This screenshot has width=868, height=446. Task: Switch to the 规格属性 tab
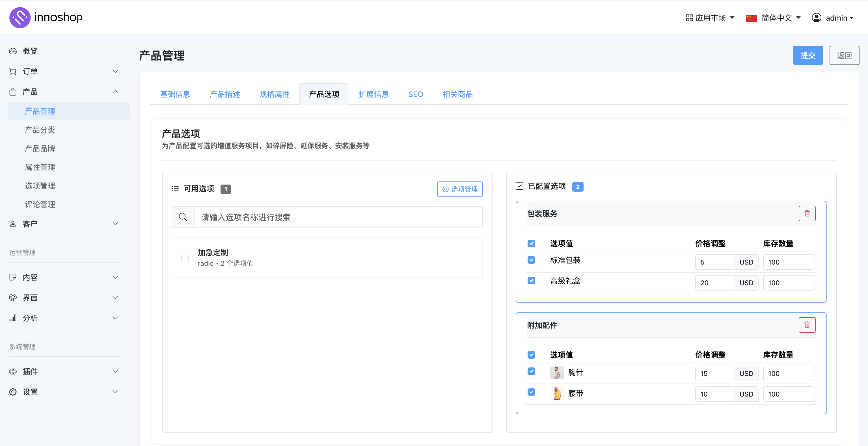274,94
